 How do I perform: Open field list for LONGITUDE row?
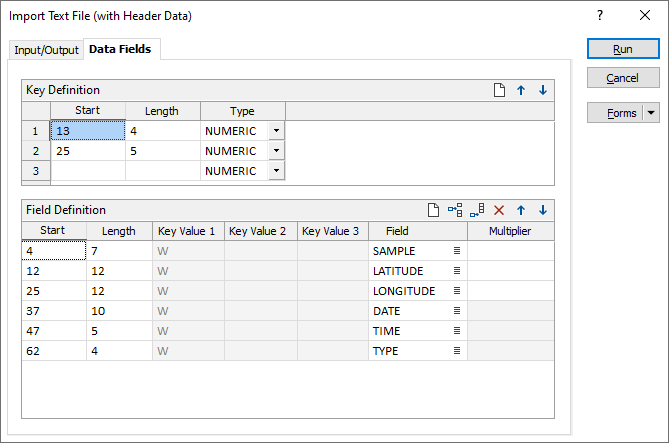pyautogui.click(x=457, y=291)
